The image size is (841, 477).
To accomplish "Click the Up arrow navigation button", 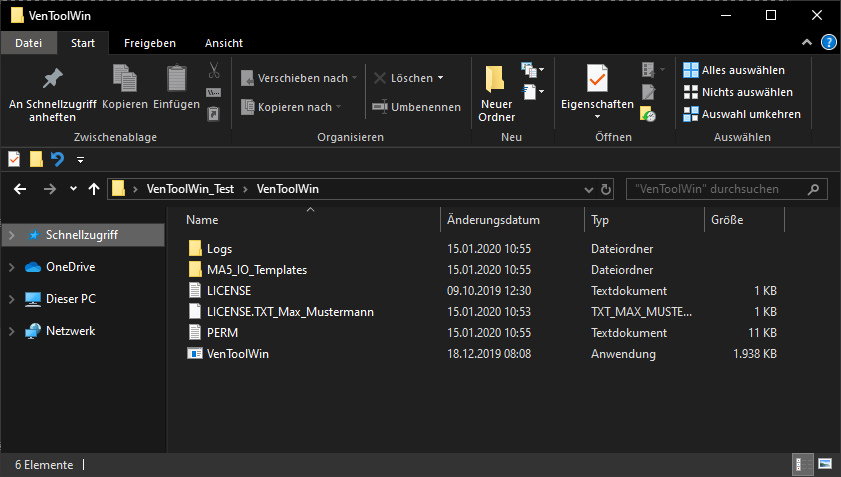I will click(95, 189).
